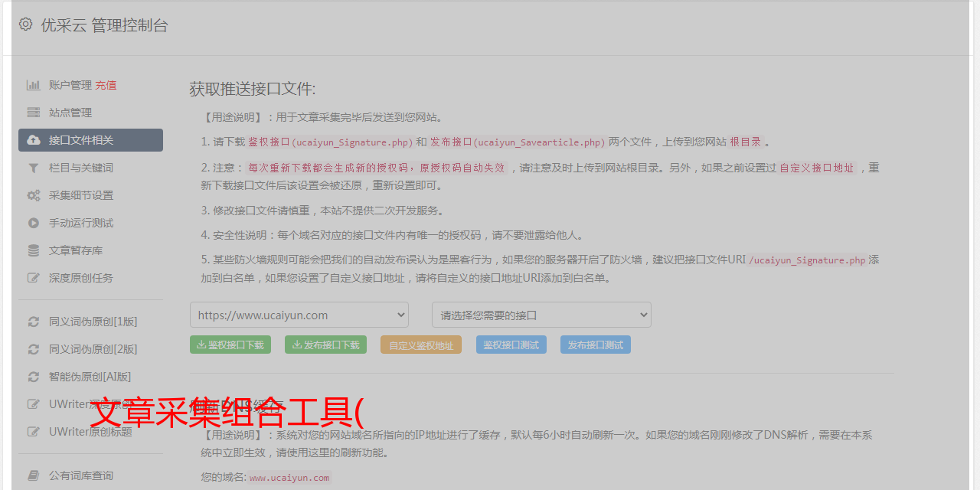980x490 pixels.
Task: Click the filter funnel icon for 栏目与关键词
Action: (34, 168)
